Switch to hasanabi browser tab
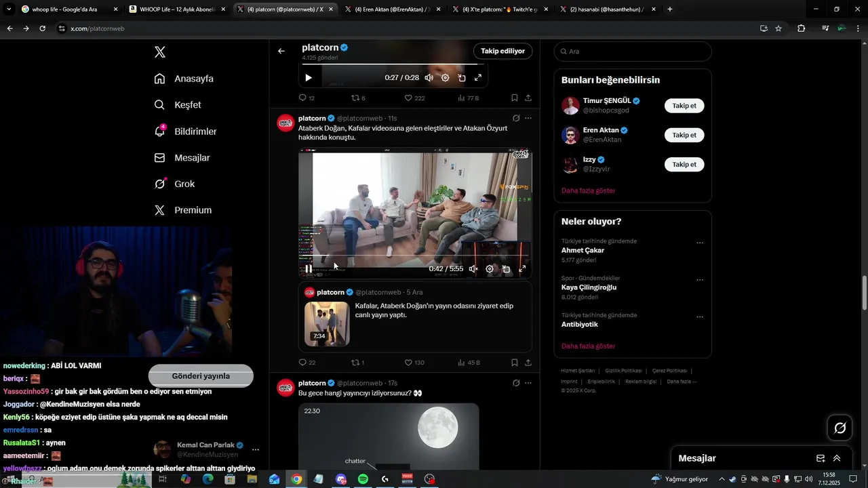 tap(607, 9)
